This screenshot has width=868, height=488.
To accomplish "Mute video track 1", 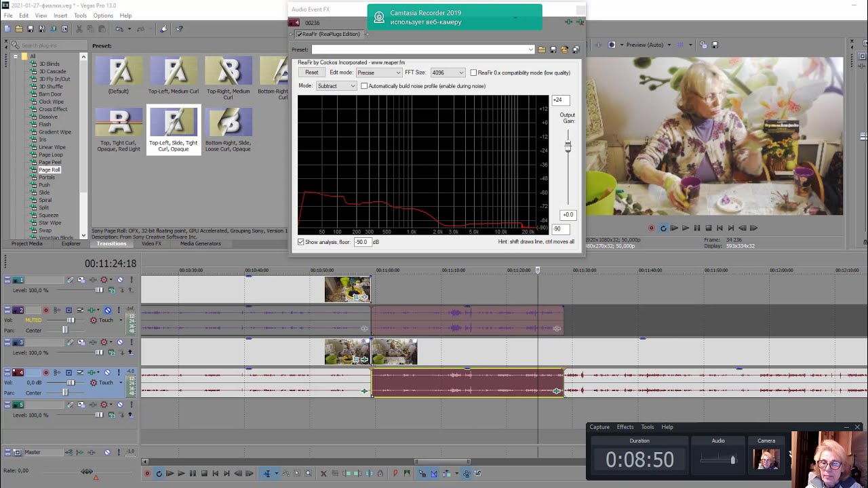I will pos(120,280).
